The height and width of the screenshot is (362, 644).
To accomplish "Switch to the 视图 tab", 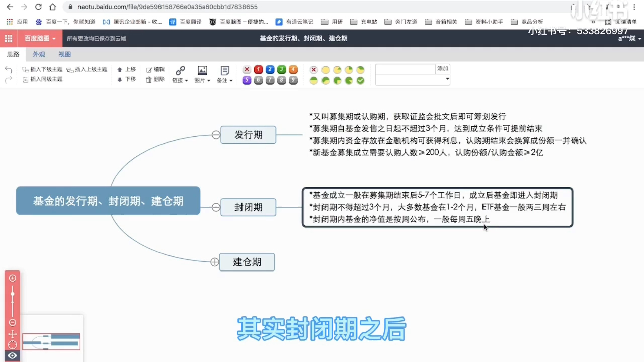I will click(64, 54).
